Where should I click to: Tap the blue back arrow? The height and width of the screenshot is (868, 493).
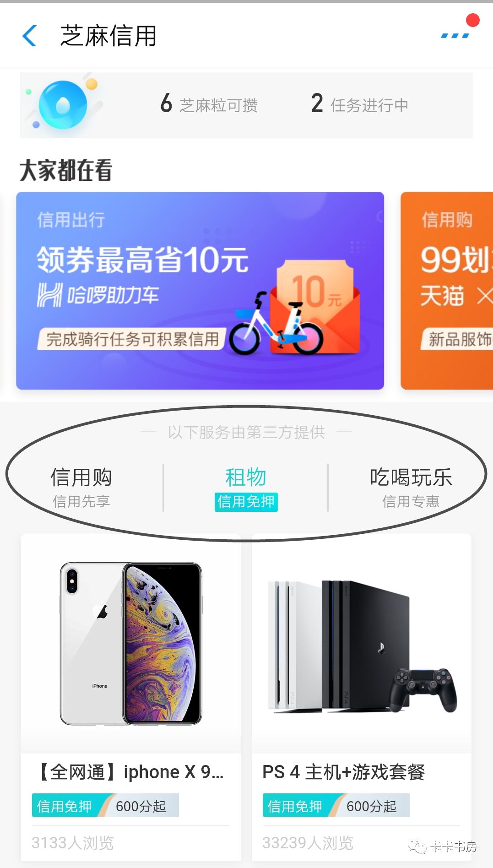pyautogui.click(x=29, y=36)
